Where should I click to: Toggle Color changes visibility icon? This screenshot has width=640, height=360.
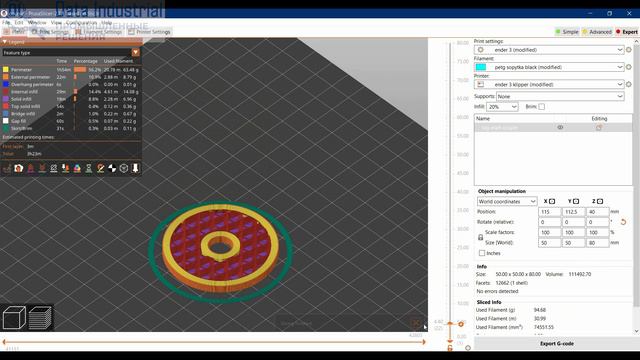77,168
